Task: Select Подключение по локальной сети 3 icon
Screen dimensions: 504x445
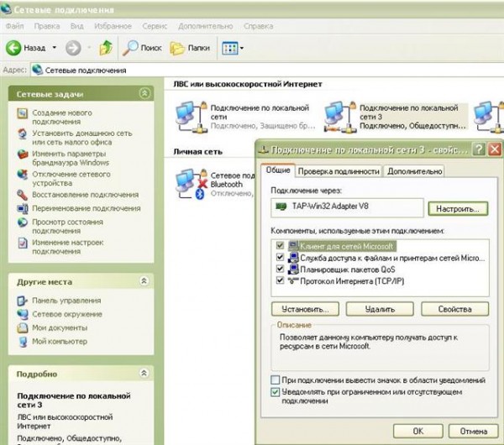Action: coord(340,117)
